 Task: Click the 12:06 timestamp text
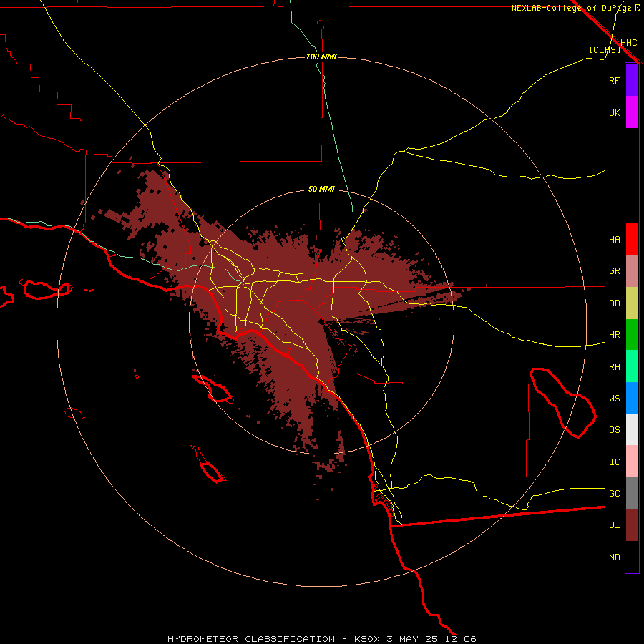click(459, 639)
